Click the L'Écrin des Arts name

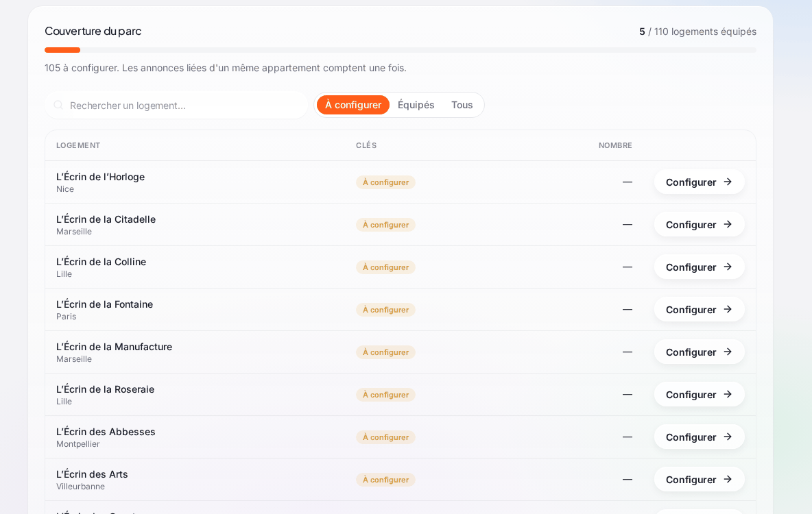pos(92,474)
